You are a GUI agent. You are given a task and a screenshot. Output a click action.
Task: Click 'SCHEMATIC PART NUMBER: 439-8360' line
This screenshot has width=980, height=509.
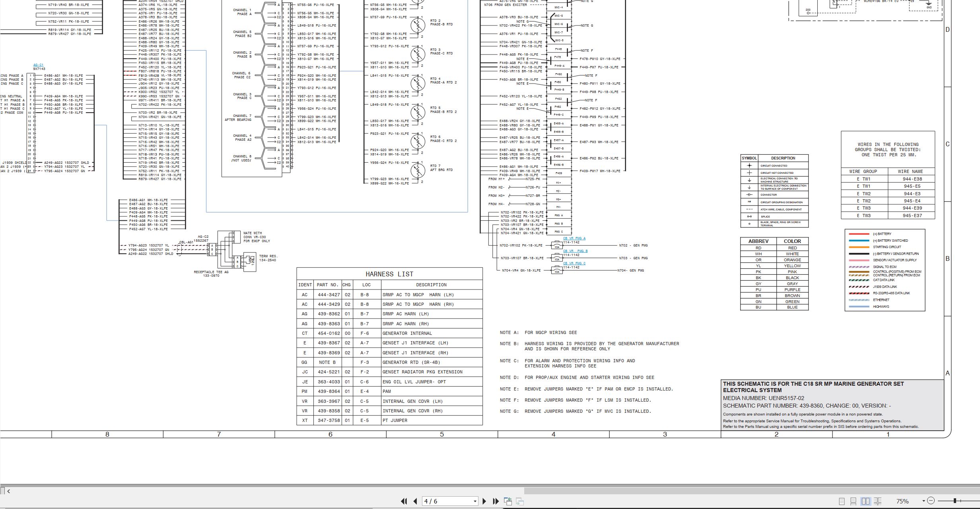[807, 406]
